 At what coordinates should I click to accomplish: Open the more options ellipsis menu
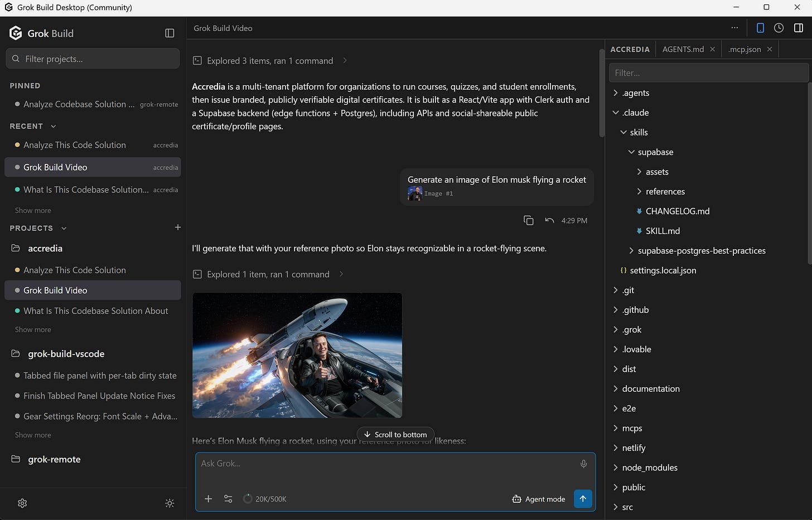click(x=734, y=28)
